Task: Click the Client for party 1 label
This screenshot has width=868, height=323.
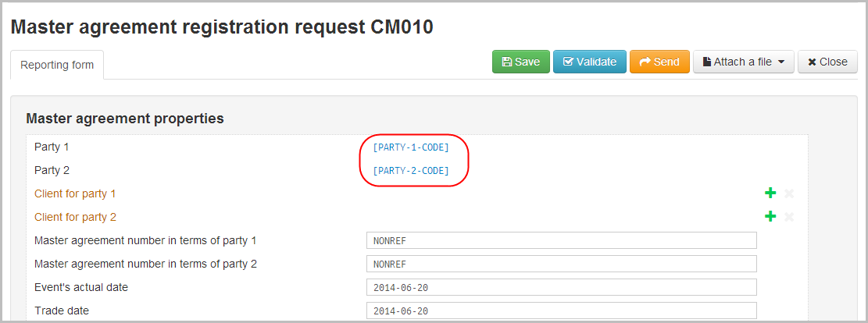Action: click(75, 193)
